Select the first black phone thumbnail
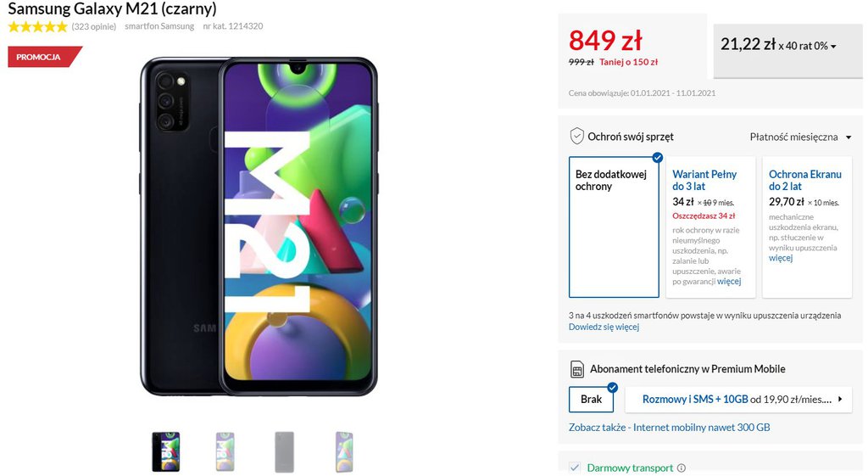 166,451
